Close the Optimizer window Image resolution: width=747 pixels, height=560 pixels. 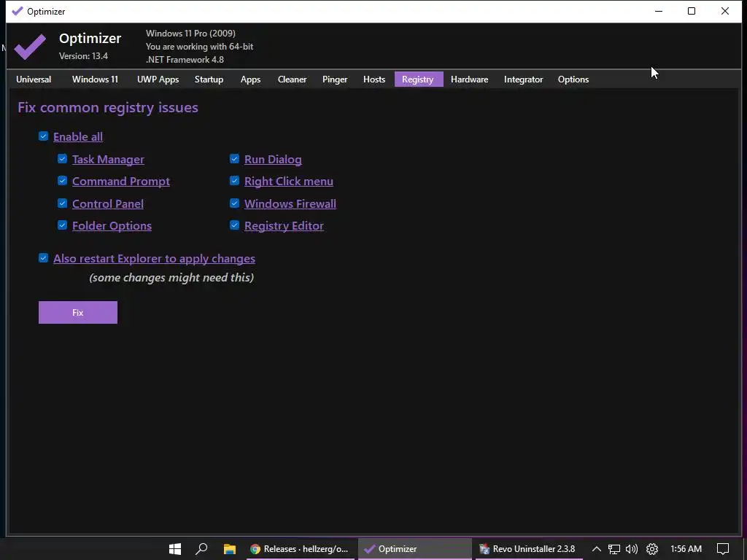724,11
